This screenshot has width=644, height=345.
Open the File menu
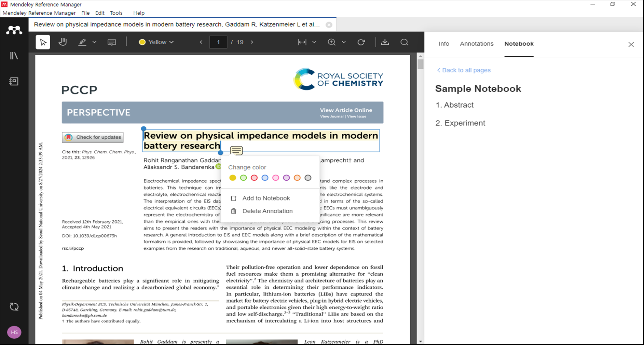point(85,13)
